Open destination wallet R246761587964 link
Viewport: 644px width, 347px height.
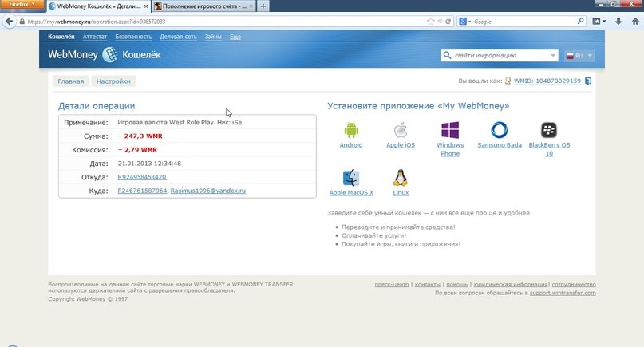142,191
